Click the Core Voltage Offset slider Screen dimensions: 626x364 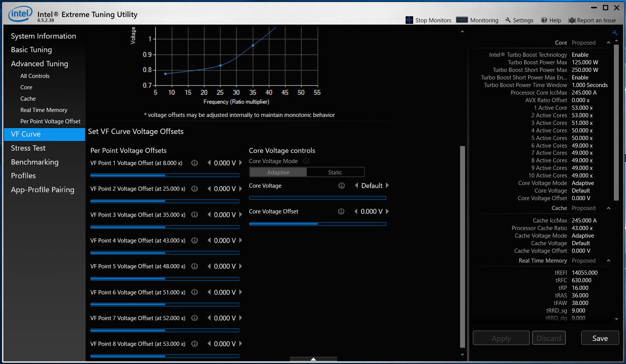[x=317, y=224]
